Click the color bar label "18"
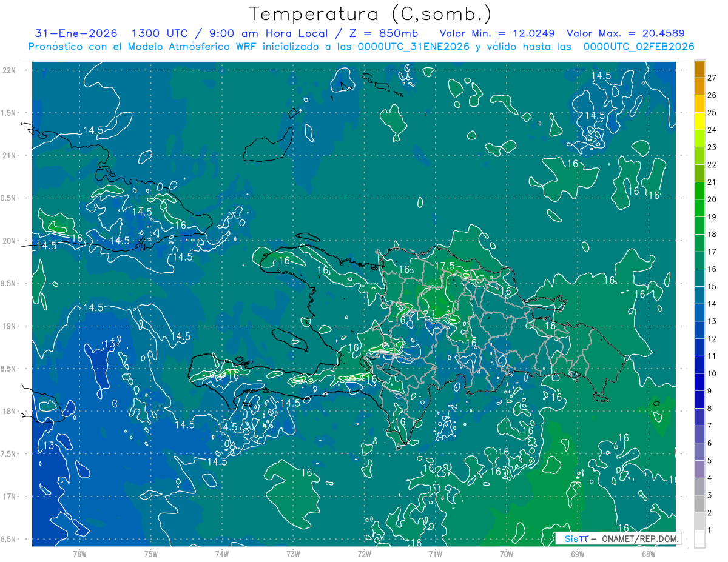The height and width of the screenshot is (562, 728). tap(712, 234)
